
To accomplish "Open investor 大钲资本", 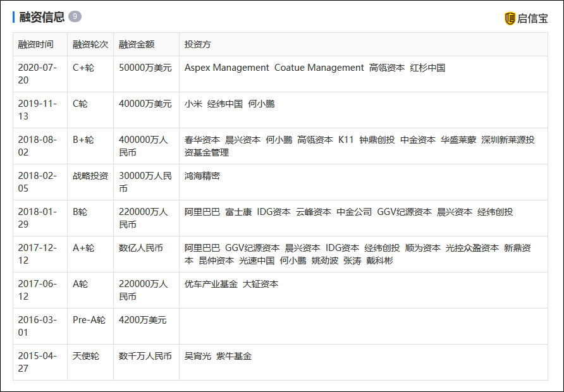I will coord(261,284).
